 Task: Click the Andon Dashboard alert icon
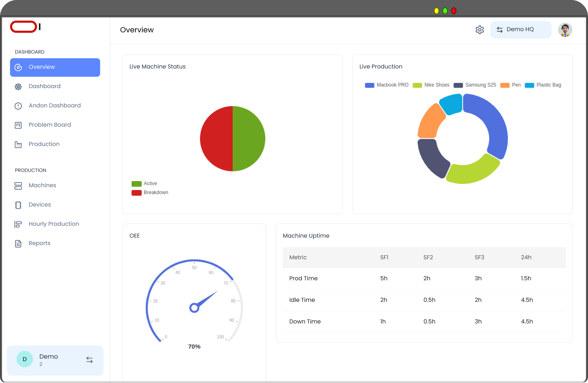pos(18,106)
